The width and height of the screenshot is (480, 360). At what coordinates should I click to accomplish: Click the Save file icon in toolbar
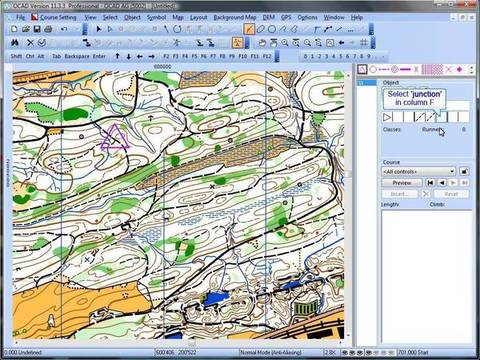pyautogui.click(x=37, y=29)
